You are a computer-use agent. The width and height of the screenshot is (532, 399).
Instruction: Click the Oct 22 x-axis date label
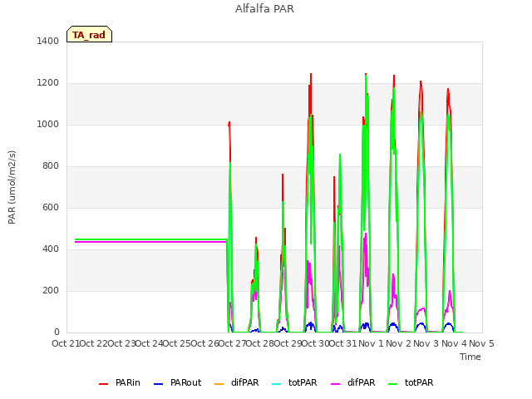coord(93,343)
